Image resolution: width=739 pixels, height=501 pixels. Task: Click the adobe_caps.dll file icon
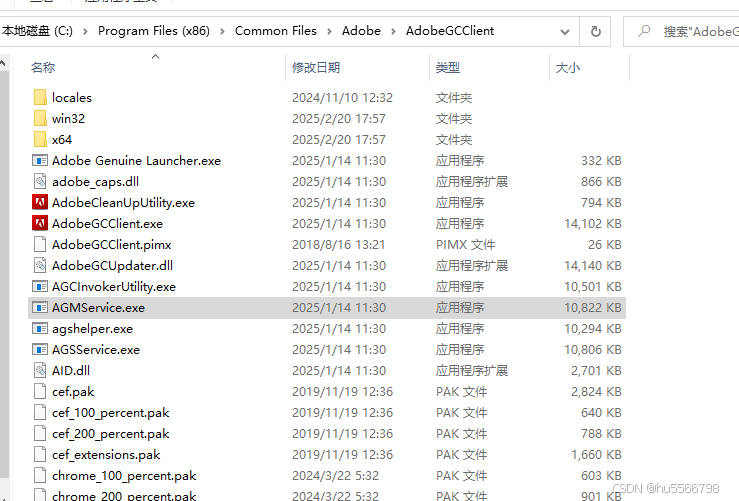[40, 181]
